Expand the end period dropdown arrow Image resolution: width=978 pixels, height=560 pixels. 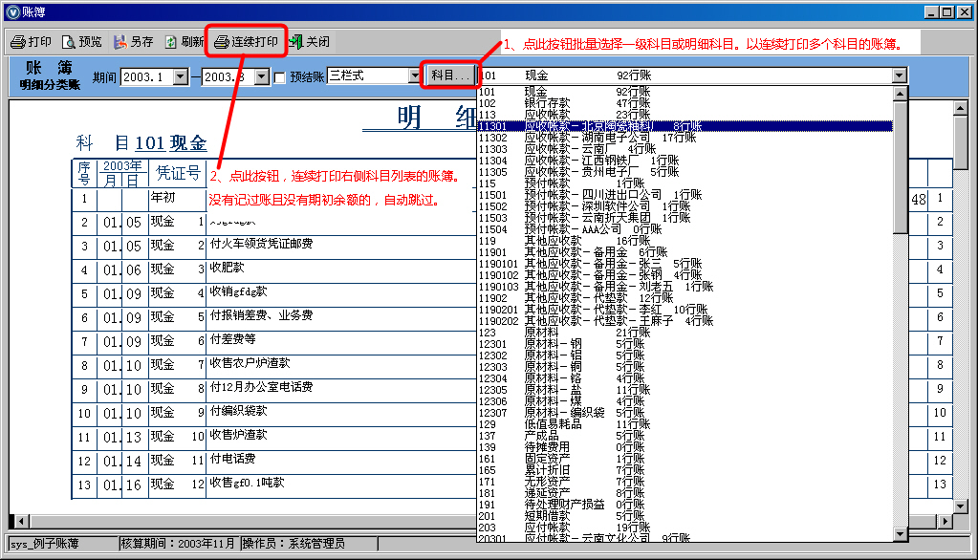pyautogui.click(x=261, y=76)
